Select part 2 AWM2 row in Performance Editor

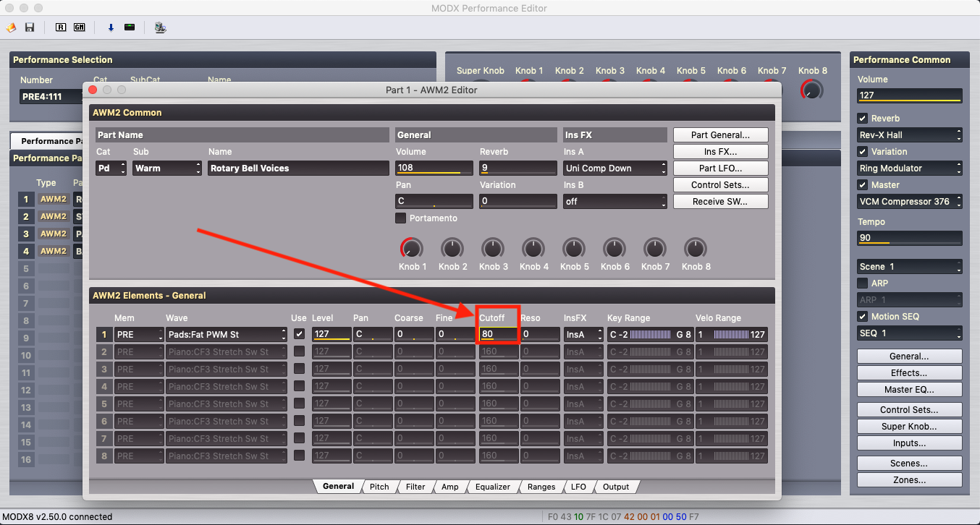click(52, 216)
